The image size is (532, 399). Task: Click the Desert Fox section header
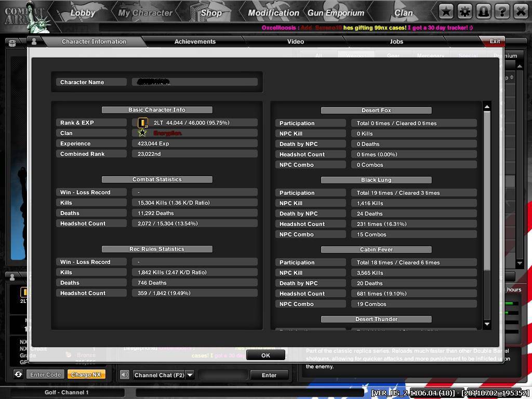(x=376, y=110)
